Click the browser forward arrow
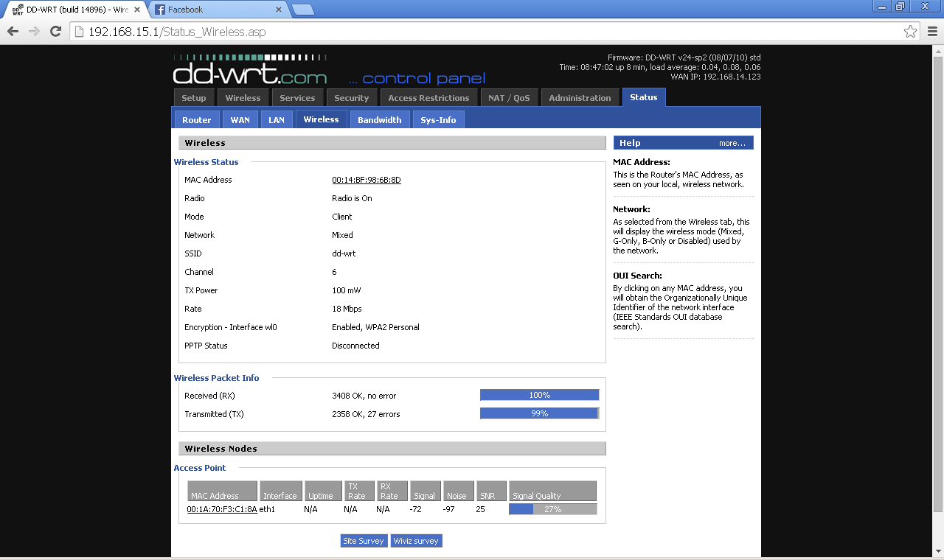Screen dimensions: 944x560 point(34,32)
